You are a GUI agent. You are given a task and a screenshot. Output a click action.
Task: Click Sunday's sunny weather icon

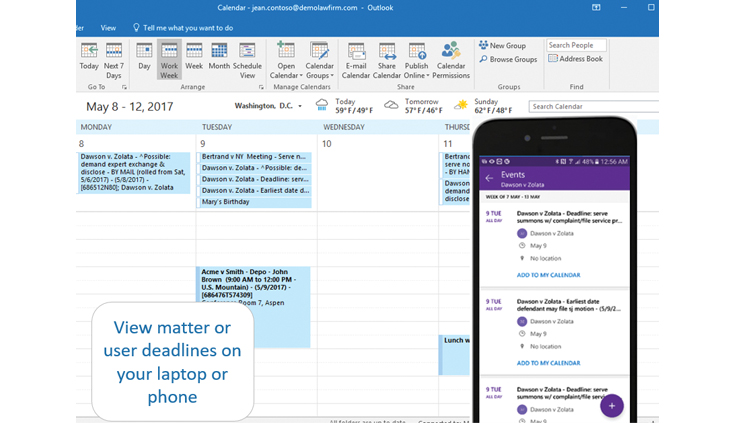pos(461,105)
